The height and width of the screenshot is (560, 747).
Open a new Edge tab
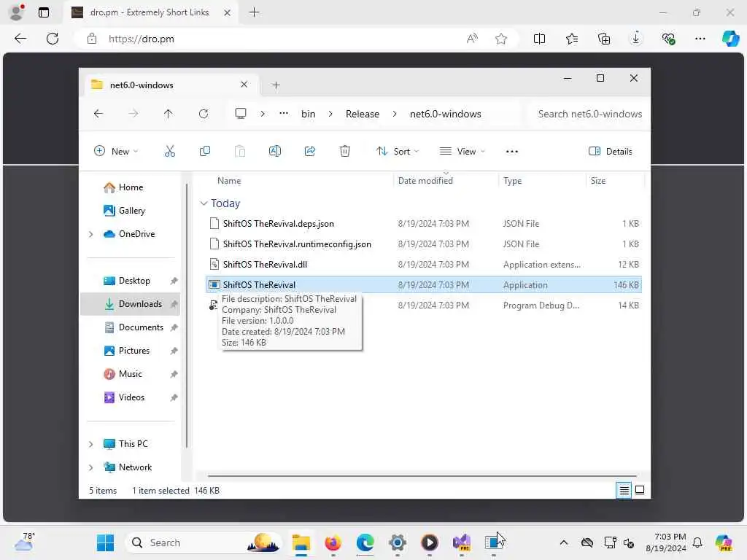point(255,12)
